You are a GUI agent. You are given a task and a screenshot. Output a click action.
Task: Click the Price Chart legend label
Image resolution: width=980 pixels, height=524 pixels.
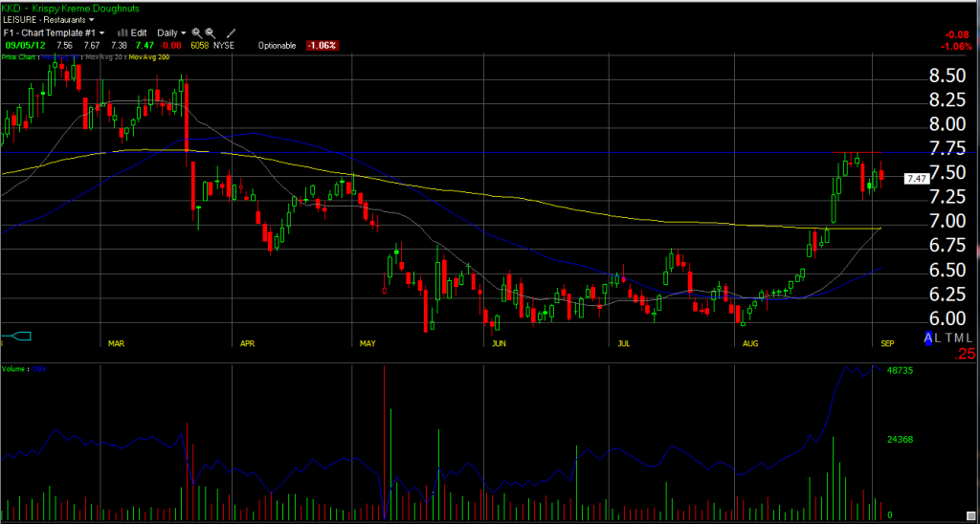(19, 56)
